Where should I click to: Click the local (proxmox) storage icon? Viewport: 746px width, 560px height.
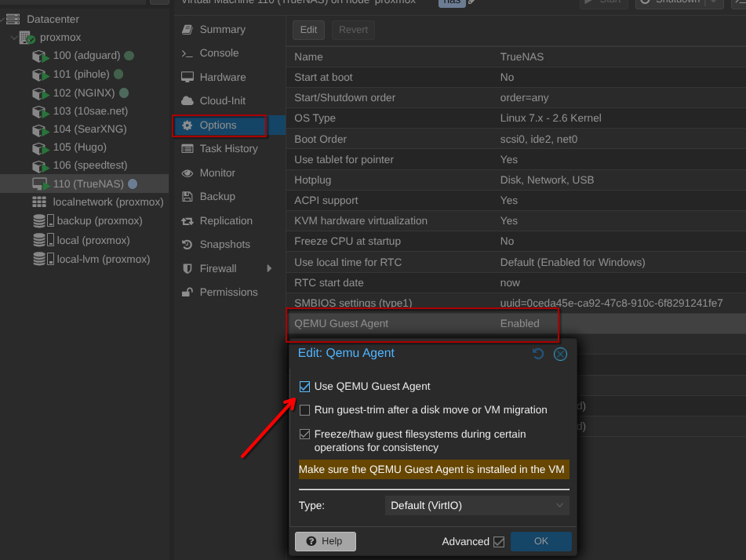point(43,240)
